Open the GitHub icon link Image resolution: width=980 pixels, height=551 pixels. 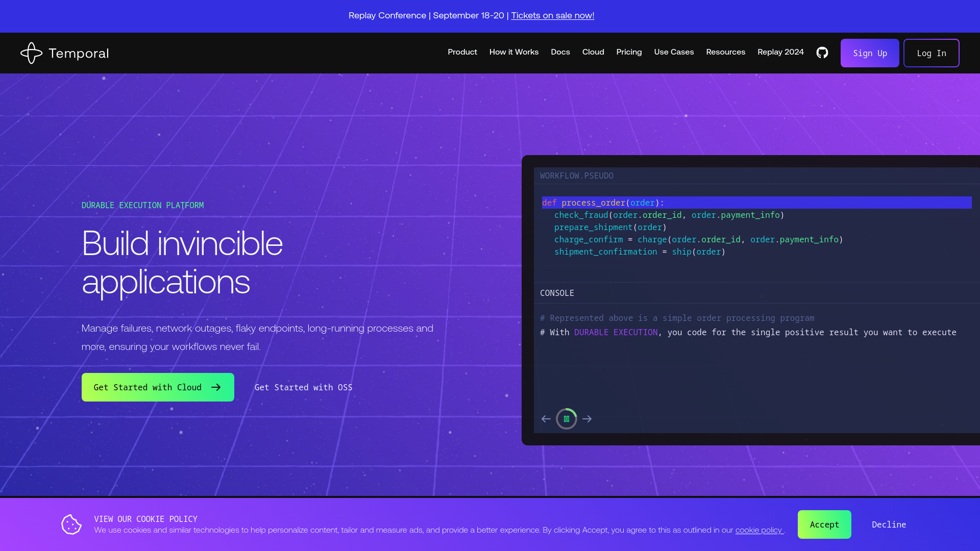(822, 53)
